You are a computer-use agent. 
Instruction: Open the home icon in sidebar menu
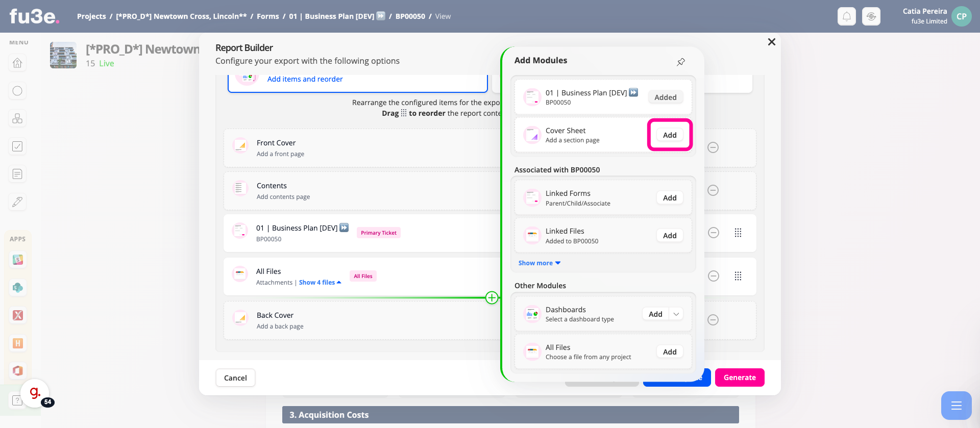17,63
